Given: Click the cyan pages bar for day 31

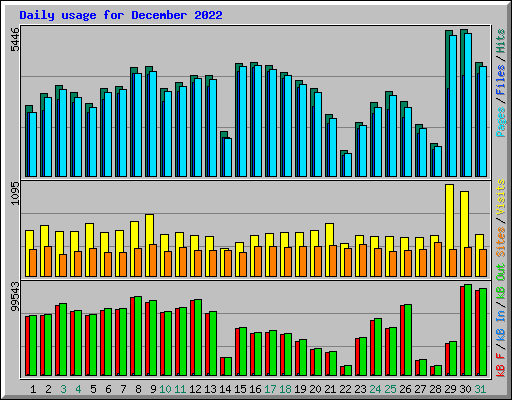Looking at the screenshot, I should 483,122.
